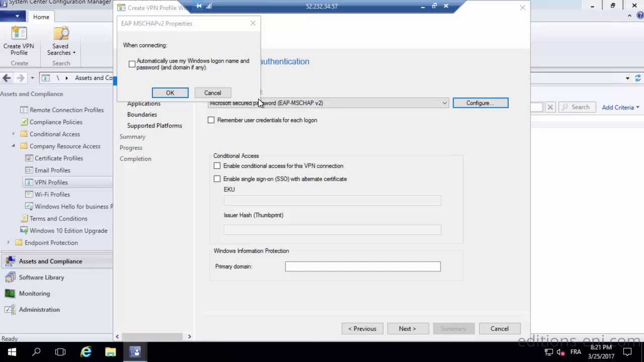Click the Conditional Access folder icon
Viewport: 644px width, 362px height.
(24, 134)
